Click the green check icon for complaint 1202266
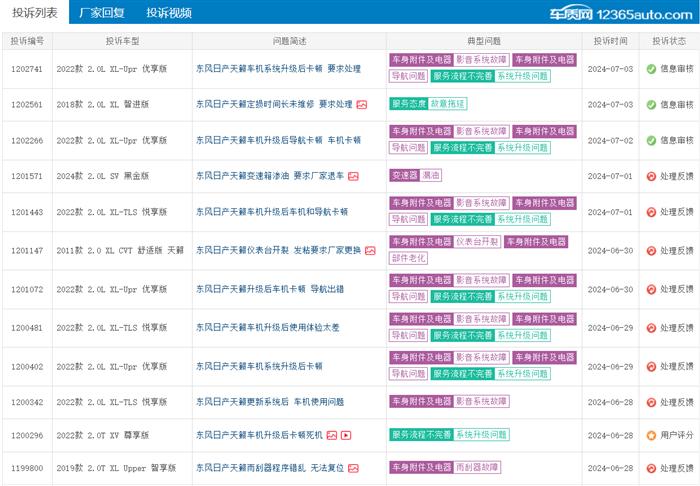The image size is (700, 486). pos(651,140)
